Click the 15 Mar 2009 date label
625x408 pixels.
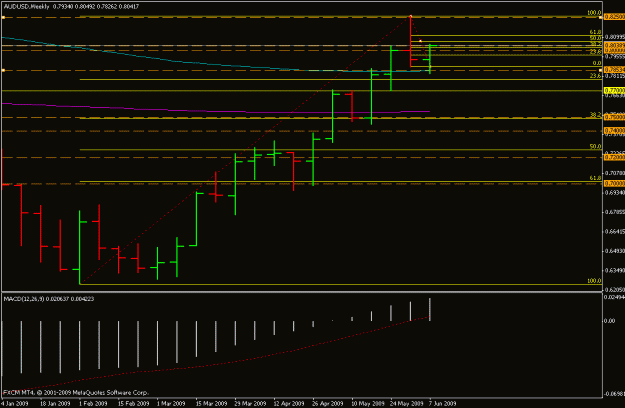click(211, 403)
